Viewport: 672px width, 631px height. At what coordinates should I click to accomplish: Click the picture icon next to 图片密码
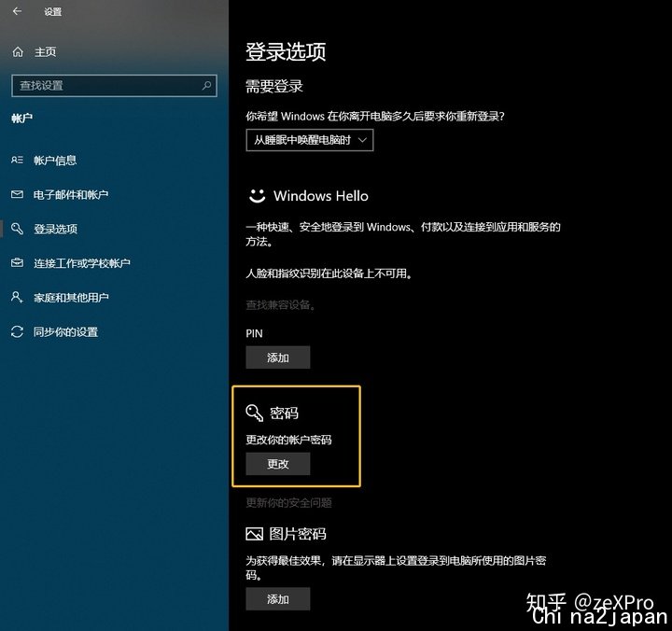point(254,534)
